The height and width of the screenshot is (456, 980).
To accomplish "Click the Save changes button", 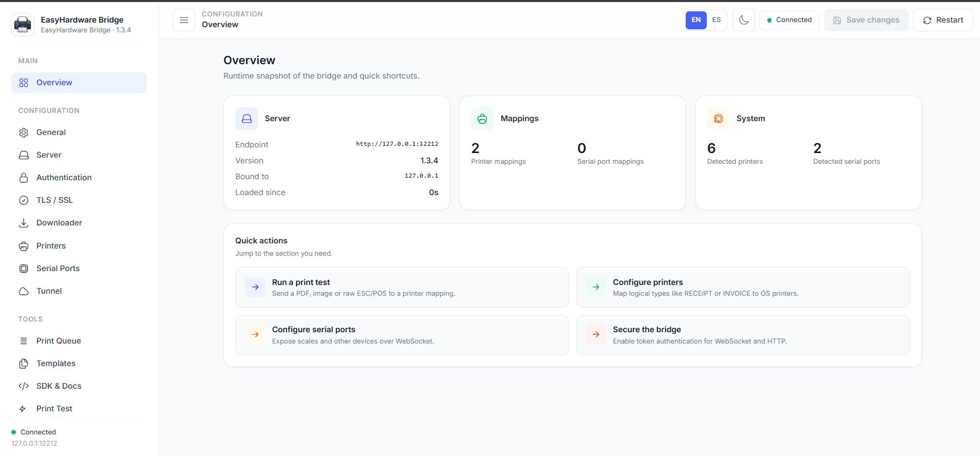I will tap(866, 20).
